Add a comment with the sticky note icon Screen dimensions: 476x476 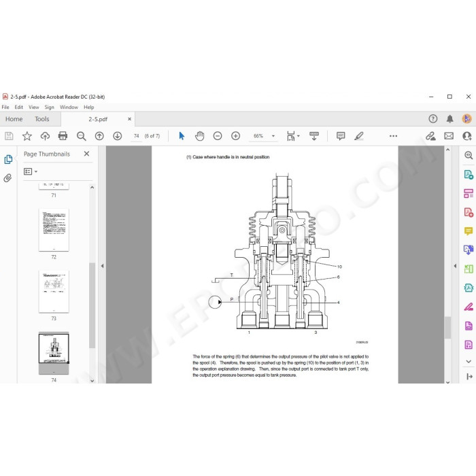(x=341, y=136)
